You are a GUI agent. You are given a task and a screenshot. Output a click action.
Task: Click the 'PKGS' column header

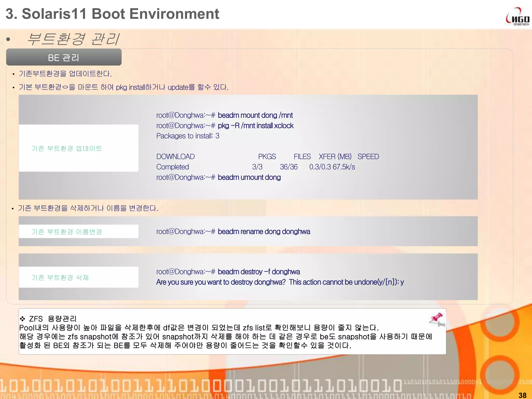267,156
